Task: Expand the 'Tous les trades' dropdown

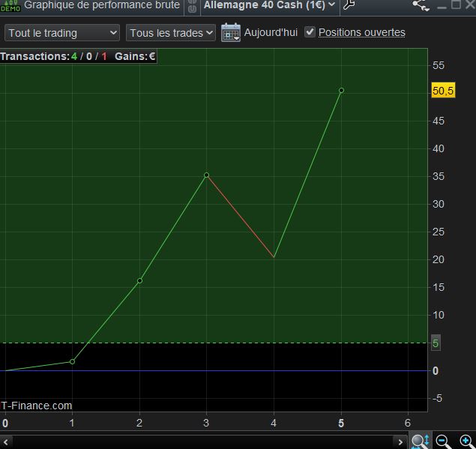Action: pyautogui.click(x=171, y=33)
